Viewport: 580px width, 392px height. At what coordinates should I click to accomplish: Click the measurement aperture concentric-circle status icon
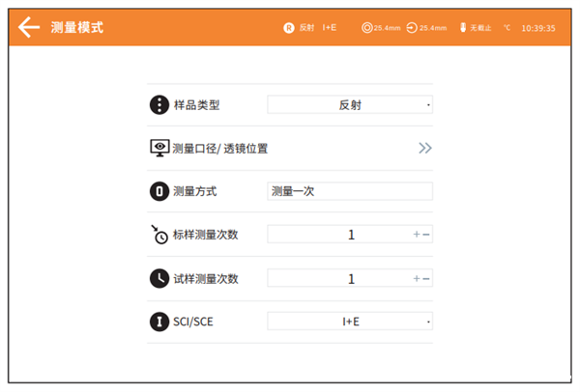pos(366,28)
